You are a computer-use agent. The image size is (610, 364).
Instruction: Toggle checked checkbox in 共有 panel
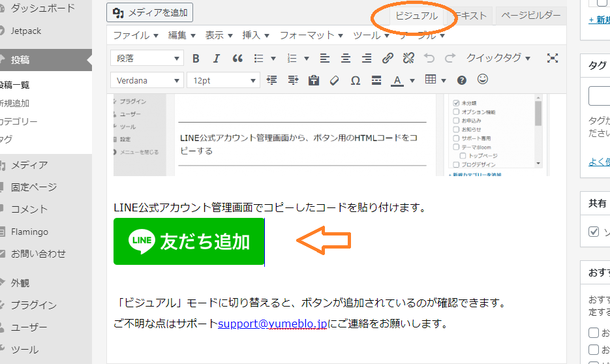tap(594, 232)
